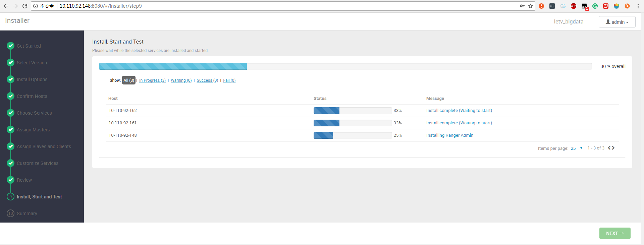Viewport: 644px width, 245px height.
Task: Open Installing Ranger Admin message
Action: (x=450, y=135)
